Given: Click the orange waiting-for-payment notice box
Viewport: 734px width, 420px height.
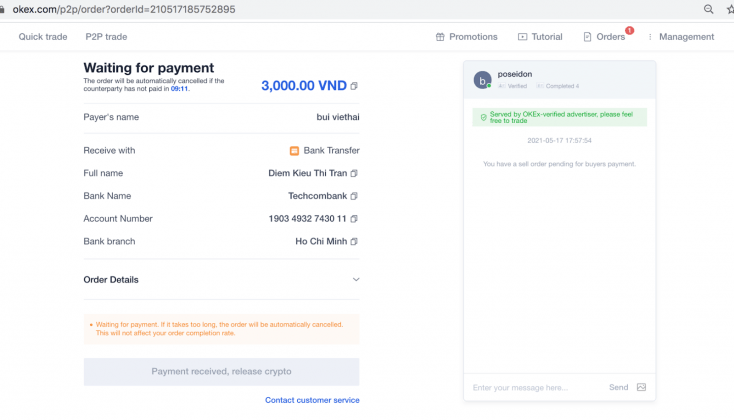Looking at the screenshot, I should pyautogui.click(x=221, y=329).
